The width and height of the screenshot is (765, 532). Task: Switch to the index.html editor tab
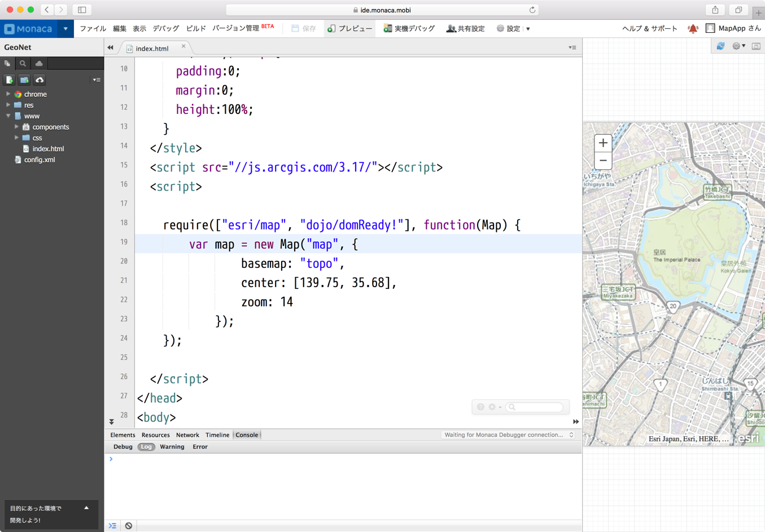coord(152,49)
